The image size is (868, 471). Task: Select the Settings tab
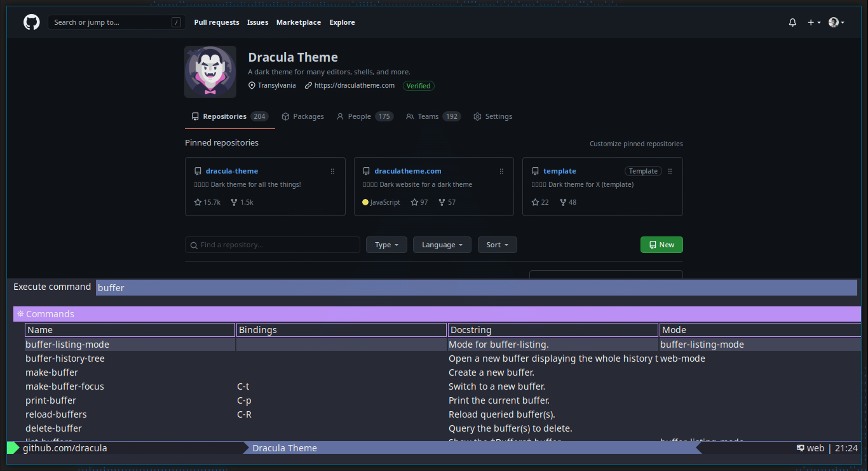(x=492, y=116)
